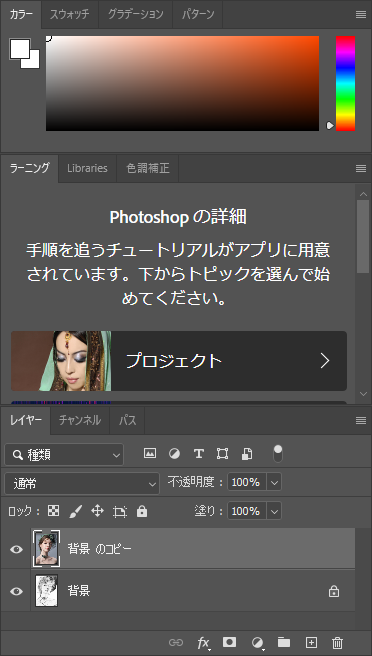Filter layers by pixel layers icon
The width and height of the screenshot is (372, 656).
150,453
